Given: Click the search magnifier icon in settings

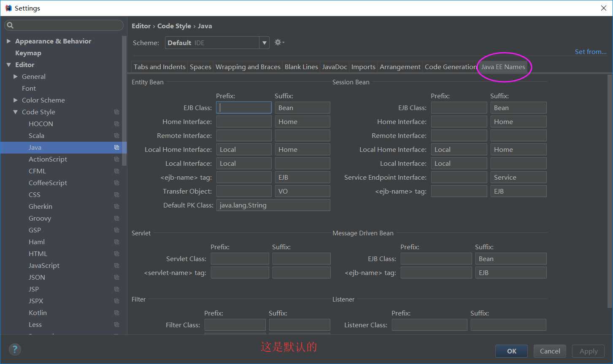Looking at the screenshot, I should 10,25.
